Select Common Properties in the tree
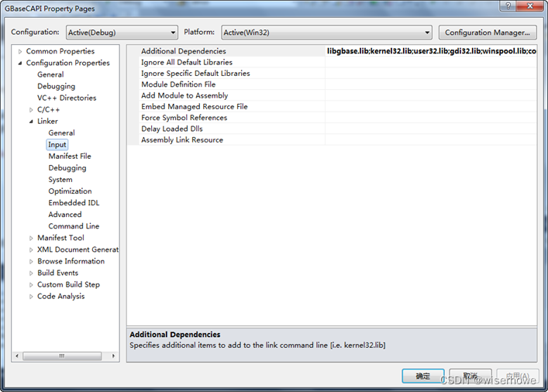Viewport: 548px width, 392px height. (x=60, y=51)
